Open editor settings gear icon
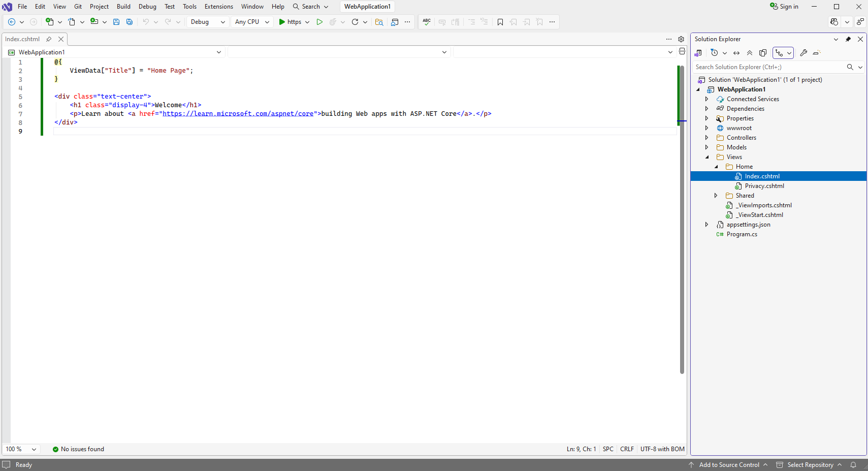Image resolution: width=868 pixels, height=471 pixels. pyautogui.click(x=681, y=39)
